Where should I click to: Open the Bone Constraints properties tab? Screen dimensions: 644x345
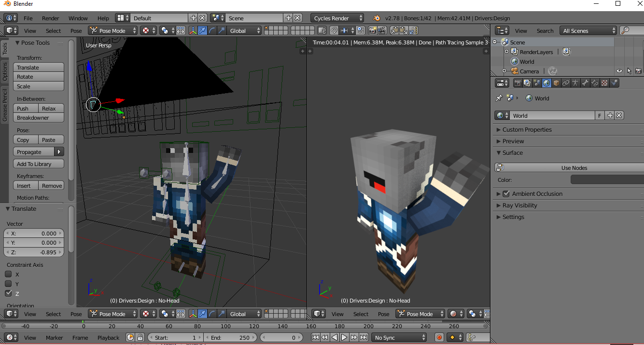click(595, 83)
